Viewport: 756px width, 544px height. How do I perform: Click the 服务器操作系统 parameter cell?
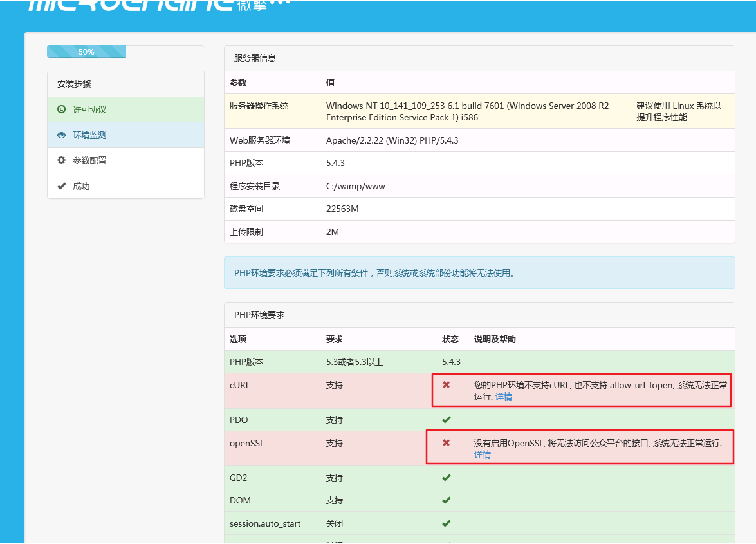[x=259, y=106]
